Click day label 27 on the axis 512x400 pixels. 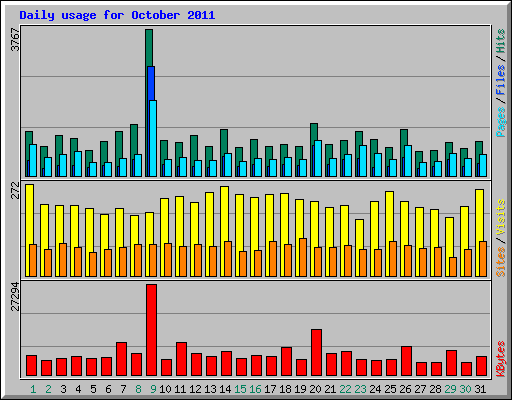point(420,389)
